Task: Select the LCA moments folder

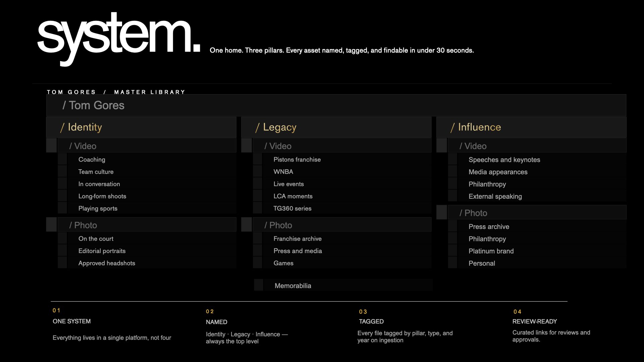Action: point(293,196)
